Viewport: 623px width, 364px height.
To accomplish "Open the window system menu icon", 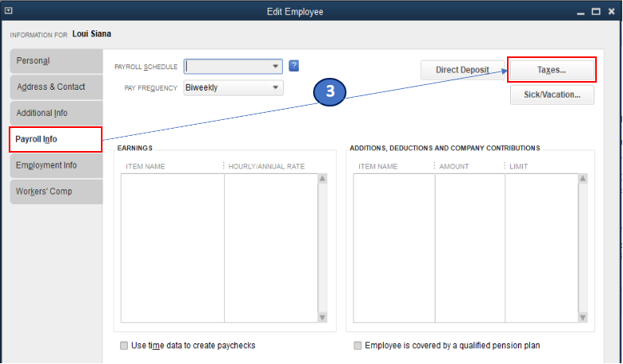I will (x=9, y=11).
